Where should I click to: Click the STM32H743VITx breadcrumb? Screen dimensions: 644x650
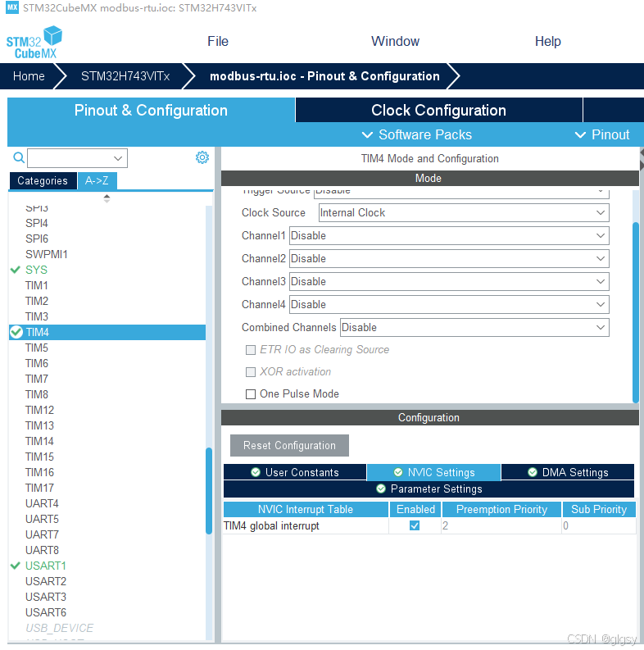(125, 76)
